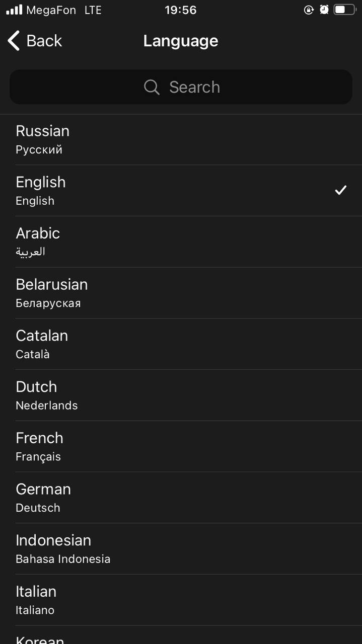This screenshot has height=644, width=362.
Task: Tap the cellular signal bars icon
Action: pos(14,10)
